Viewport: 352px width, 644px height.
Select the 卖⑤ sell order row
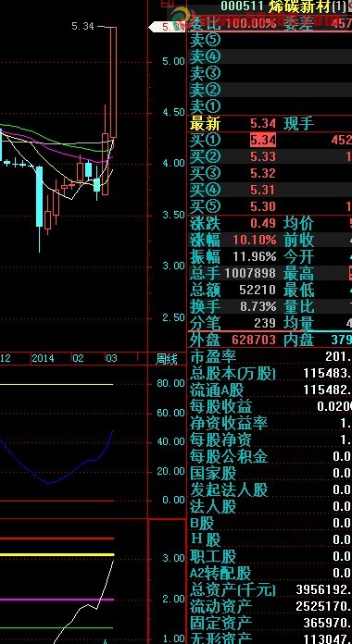point(270,41)
